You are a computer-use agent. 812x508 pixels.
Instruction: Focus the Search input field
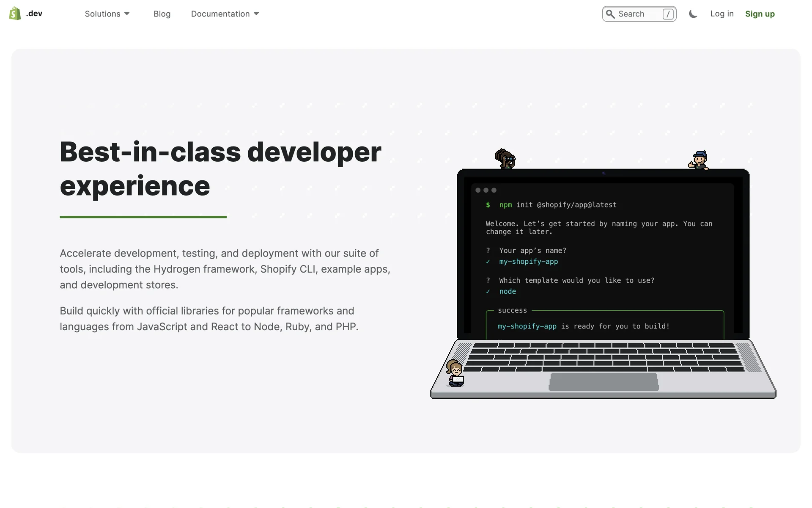click(x=639, y=14)
